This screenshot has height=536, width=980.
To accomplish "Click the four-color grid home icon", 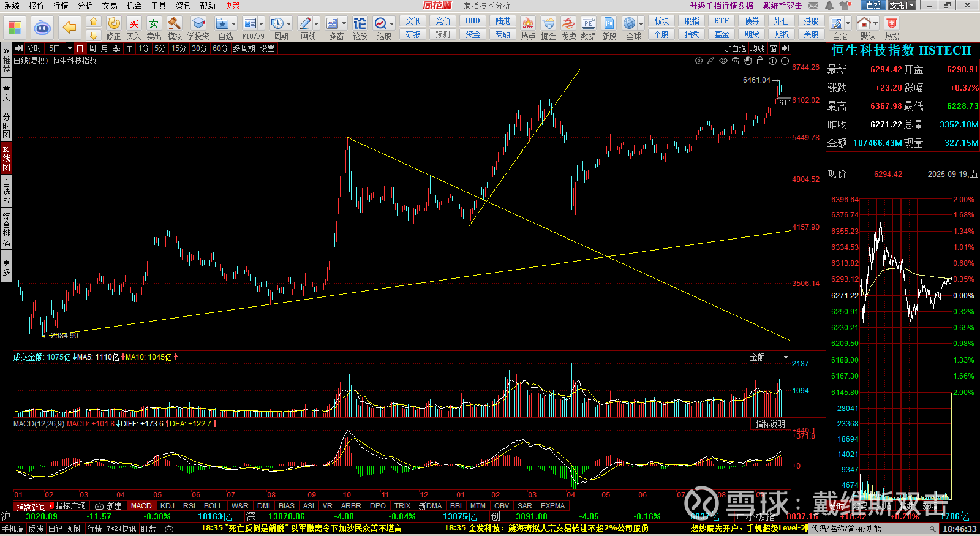I will [15, 28].
